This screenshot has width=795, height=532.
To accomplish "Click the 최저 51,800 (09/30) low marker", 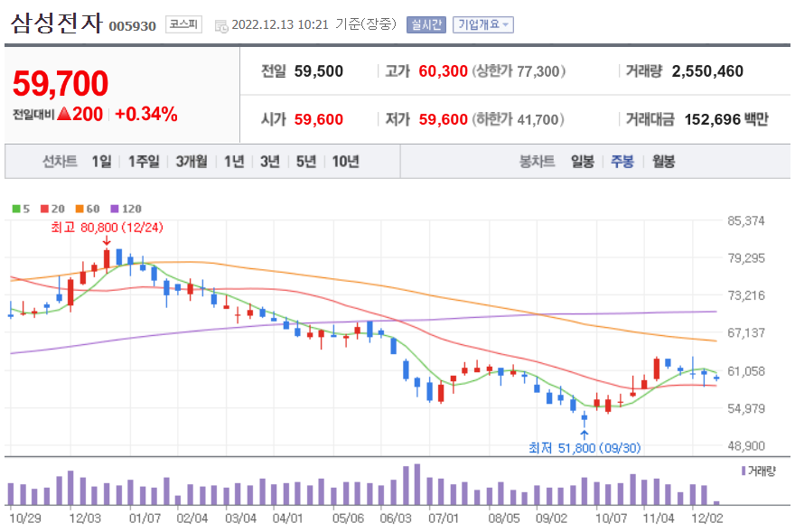I will tap(585, 448).
